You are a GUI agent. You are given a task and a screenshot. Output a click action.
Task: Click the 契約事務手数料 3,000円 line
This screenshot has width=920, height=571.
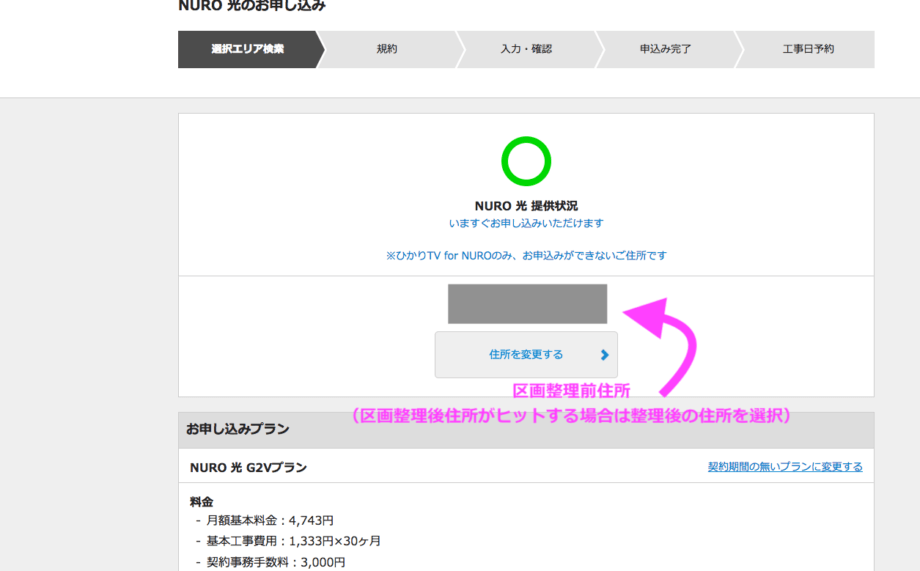[x=270, y=562]
